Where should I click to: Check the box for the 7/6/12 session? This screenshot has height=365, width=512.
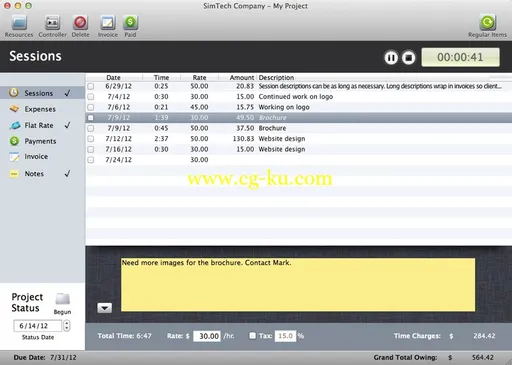tap(91, 107)
